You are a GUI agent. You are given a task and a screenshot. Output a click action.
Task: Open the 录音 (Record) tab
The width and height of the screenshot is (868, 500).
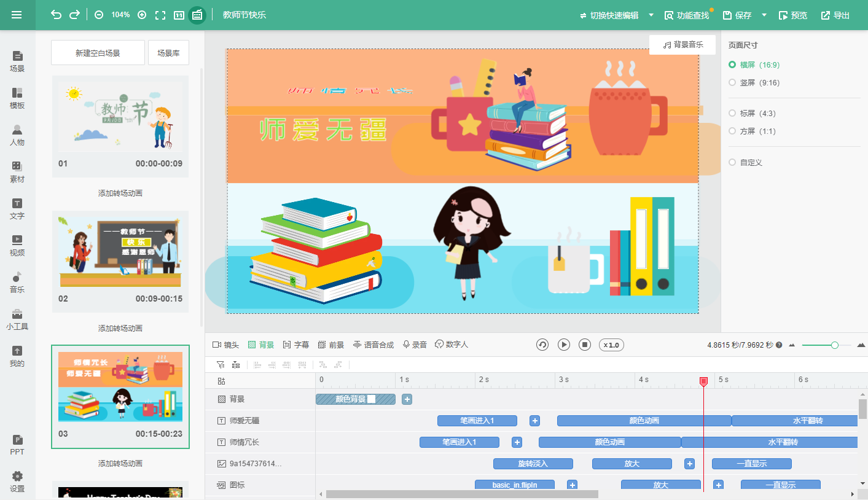coord(415,345)
